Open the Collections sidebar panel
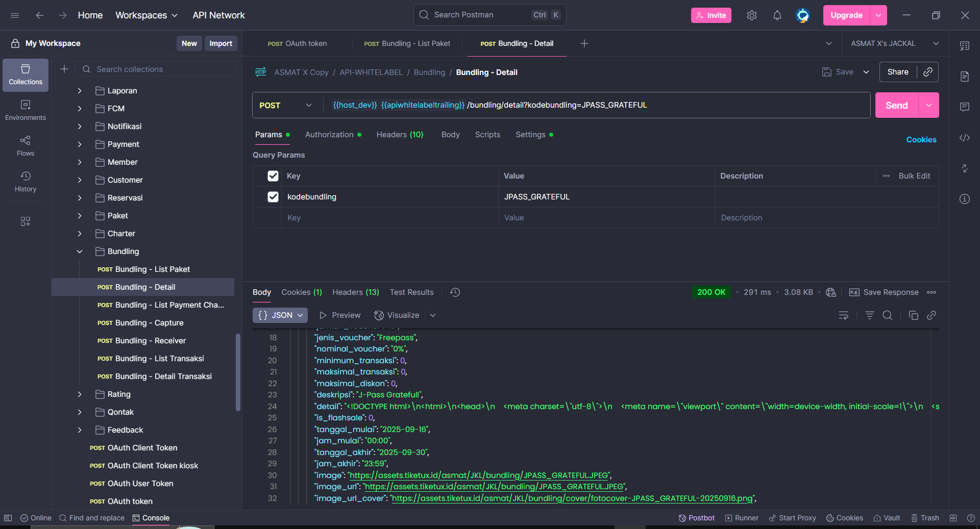 point(26,75)
